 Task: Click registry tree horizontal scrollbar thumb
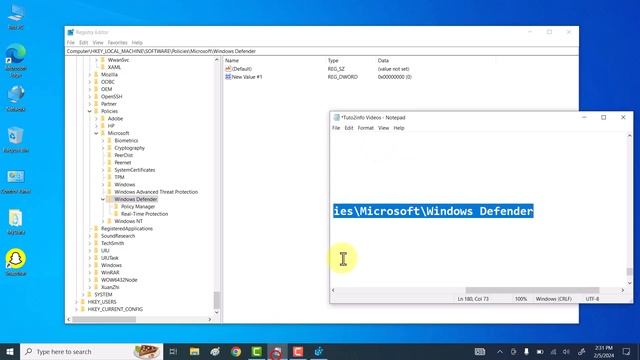pos(104,319)
